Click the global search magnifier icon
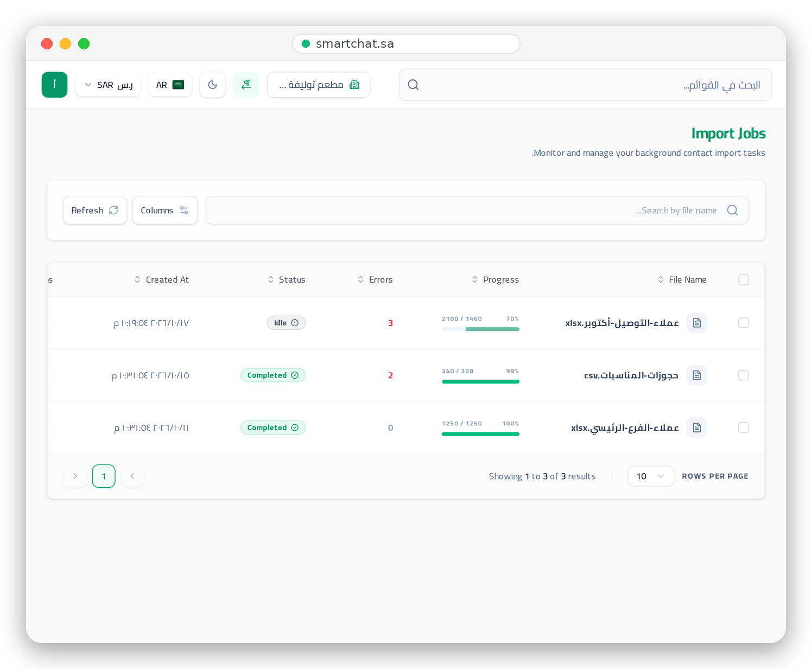812x669 pixels. [413, 85]
